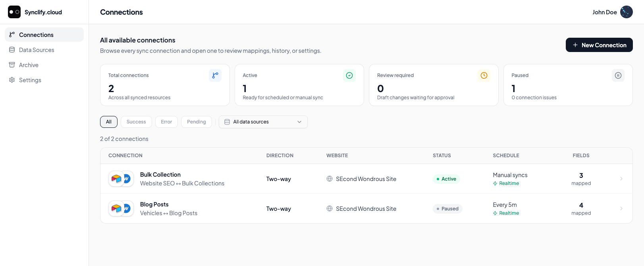This screenshot has height=266, width=644.
Task: Click "Every 5m" schedule text
Action: [505, 205]
